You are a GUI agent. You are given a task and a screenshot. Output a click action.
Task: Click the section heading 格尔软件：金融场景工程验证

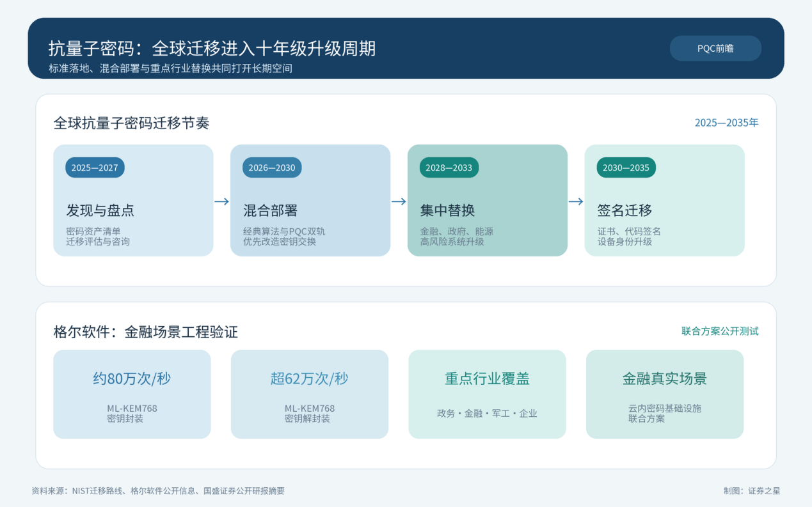(x=145, y=332)
